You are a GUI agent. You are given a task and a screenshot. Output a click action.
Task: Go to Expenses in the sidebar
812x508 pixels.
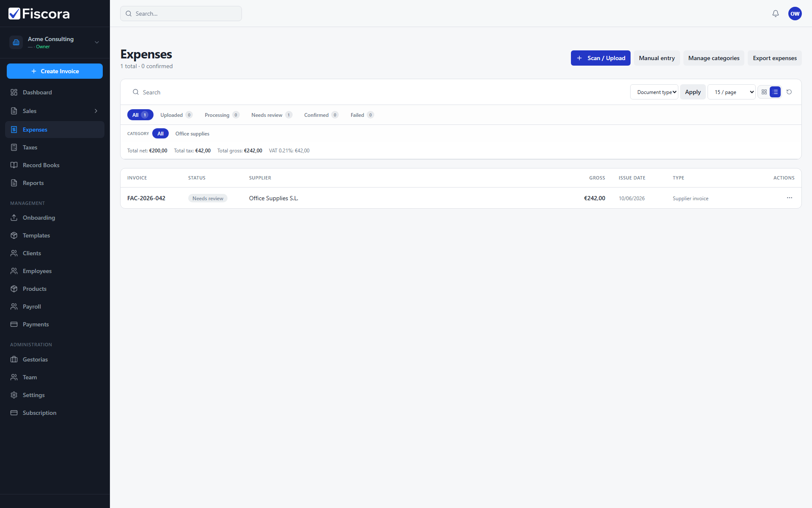click(x=55, y=130)
